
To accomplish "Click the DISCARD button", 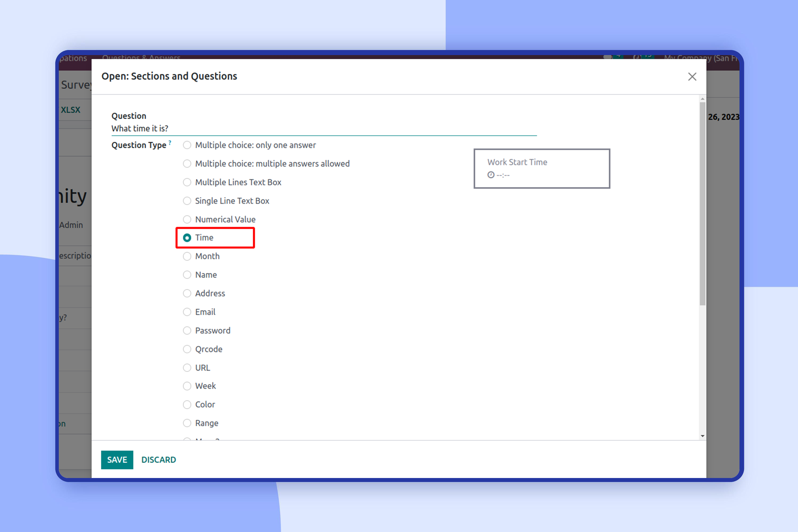I will pyautogui.click(x=159, y=460).
